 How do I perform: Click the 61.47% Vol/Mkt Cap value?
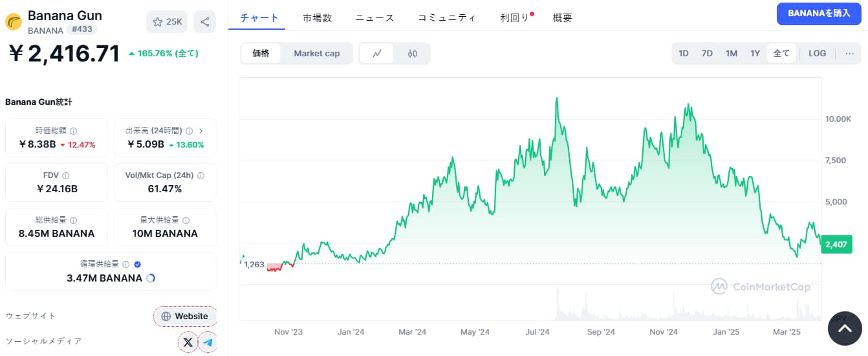(164, 189)
